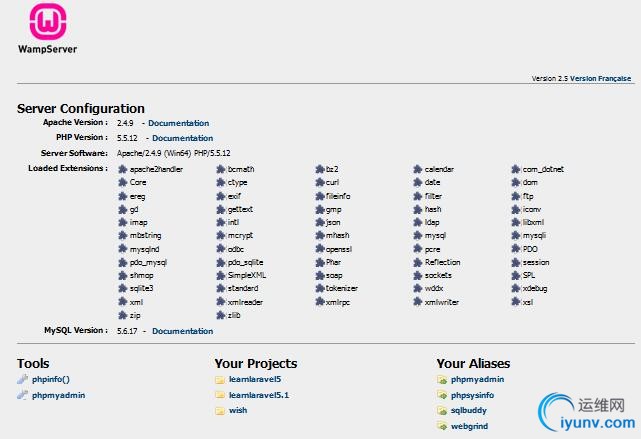Click the sqlite3 extension name
This screenshot has width=641, height=439.
141,288
